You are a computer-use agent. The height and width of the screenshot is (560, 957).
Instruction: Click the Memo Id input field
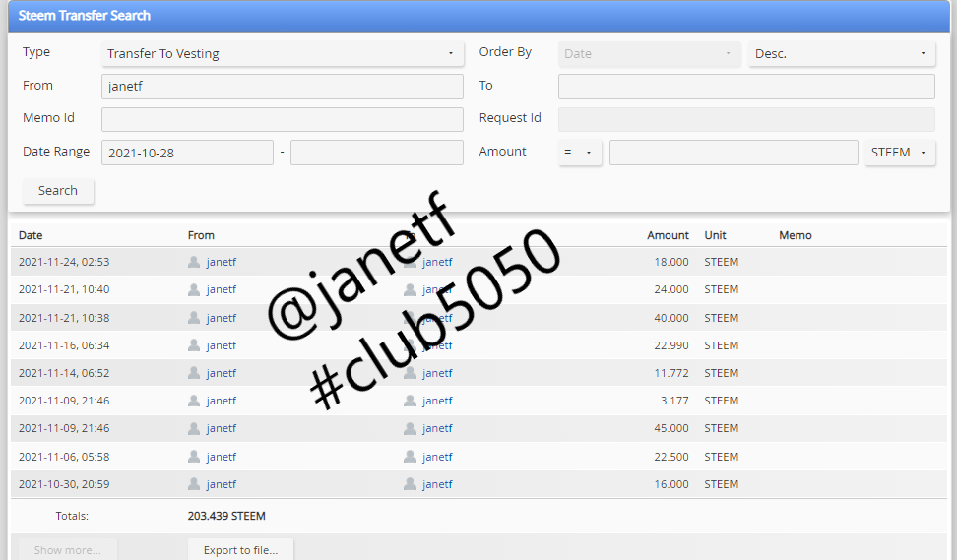pyautogui.click(x=282, y=119)
